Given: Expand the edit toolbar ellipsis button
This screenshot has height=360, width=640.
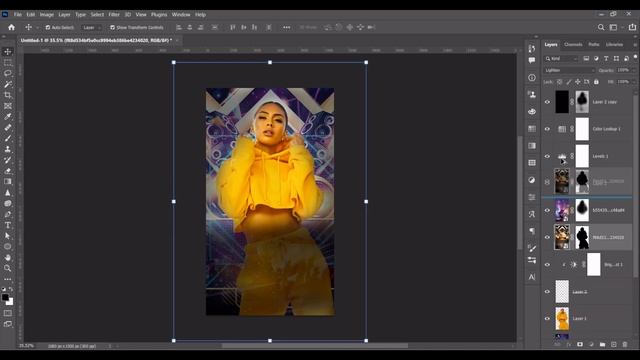Looking at the screenshot, I should [x=8, y=280].
